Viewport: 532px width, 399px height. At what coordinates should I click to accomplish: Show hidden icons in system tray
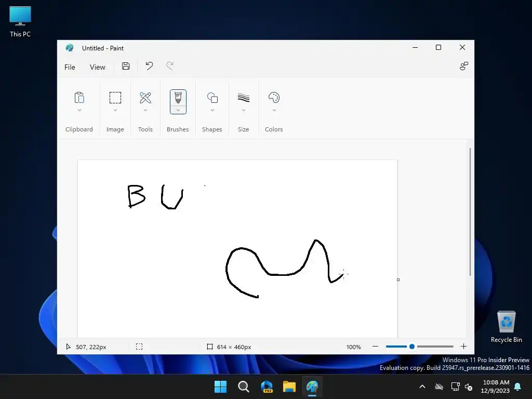(422, 387)
